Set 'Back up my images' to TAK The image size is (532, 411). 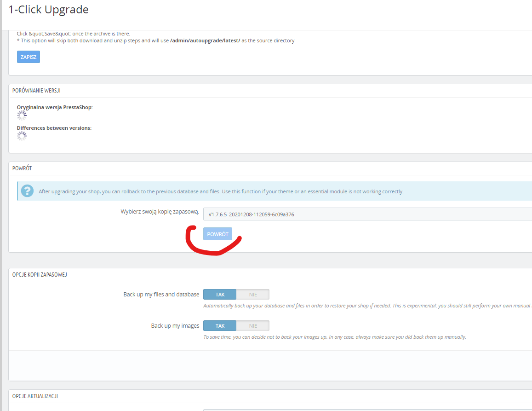click(220, 326)
